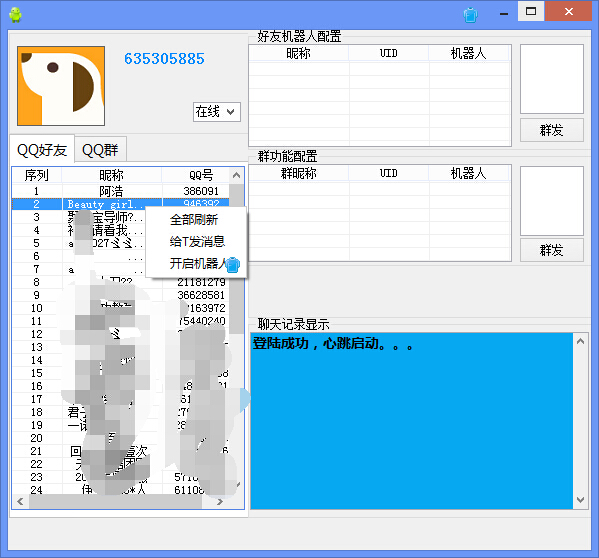Image resolution: width=599 pixels, height=558 pixels.
Task: Switch to the QQ群 tab
Action: point(100,150)
